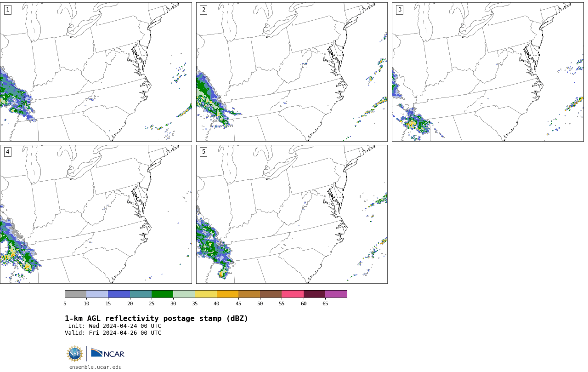
Task: Click the colorbar tick label 35
Action: tap(195, 303)
